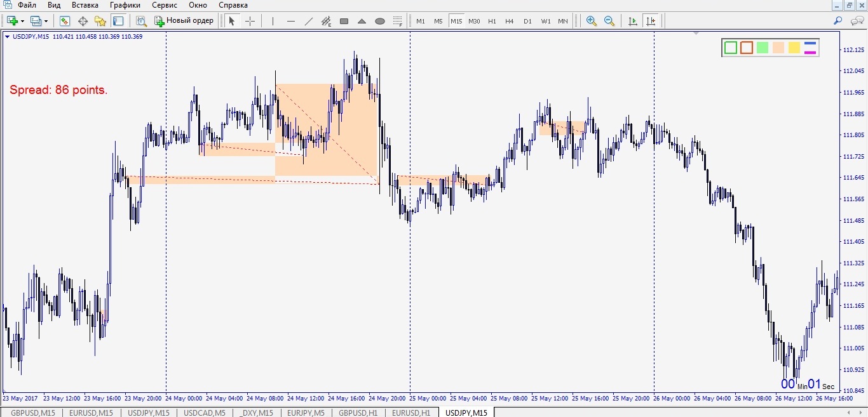
Task: Toggle chart shift button
Action: coord(651,21)
